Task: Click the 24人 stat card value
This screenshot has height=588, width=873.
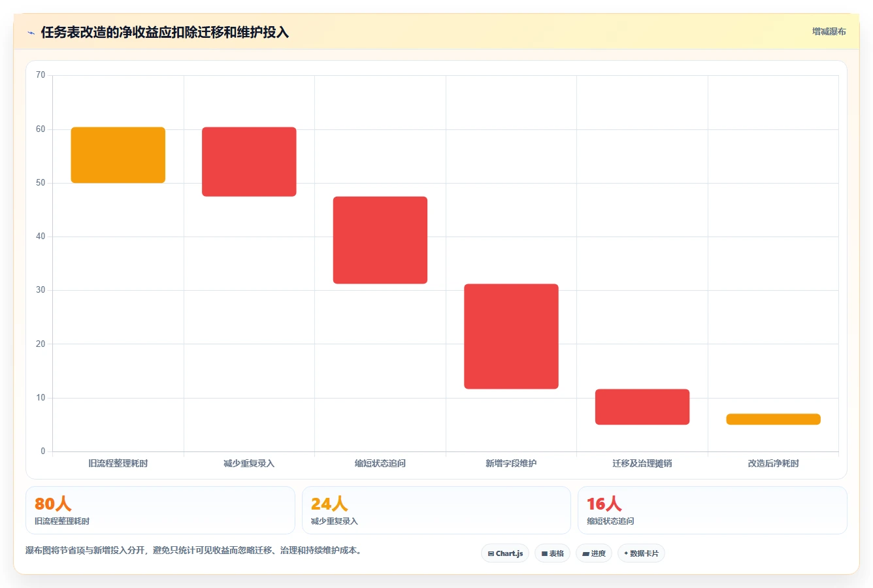Action: tap(329, 504)
